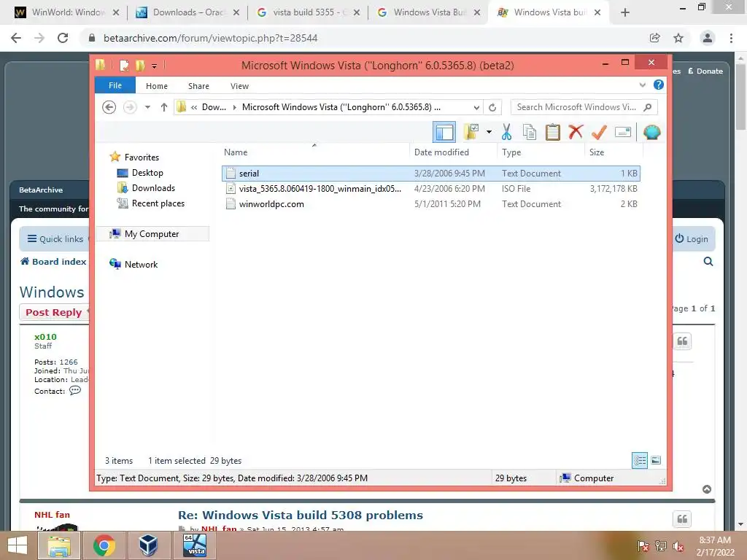
Task: Switch to large icons view
Action: 656,460
